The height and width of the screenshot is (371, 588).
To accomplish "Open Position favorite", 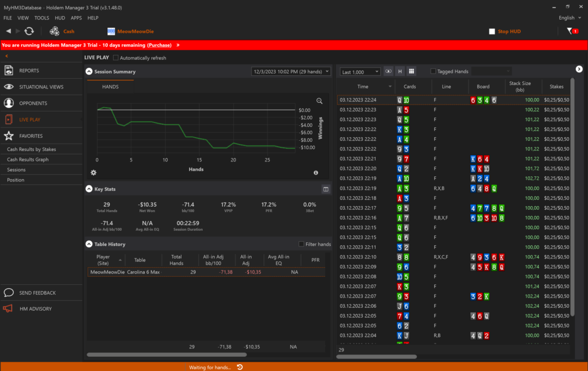I will [16, 180].
